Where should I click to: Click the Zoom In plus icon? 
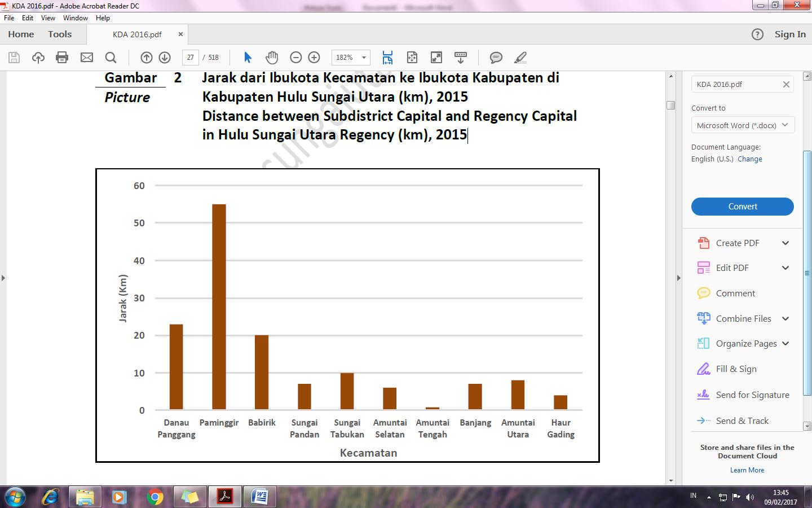pos(314,58)
